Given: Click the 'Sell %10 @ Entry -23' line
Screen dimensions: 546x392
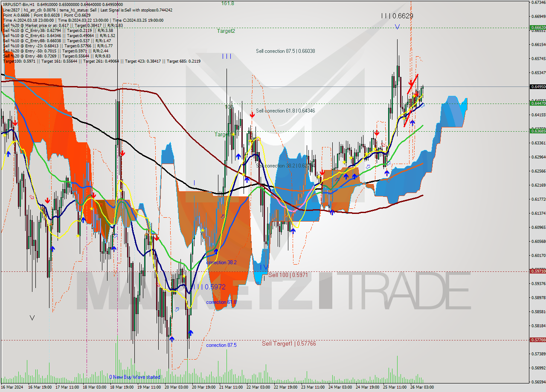Looking at the screenshot, I should click(x=58, y=46).
